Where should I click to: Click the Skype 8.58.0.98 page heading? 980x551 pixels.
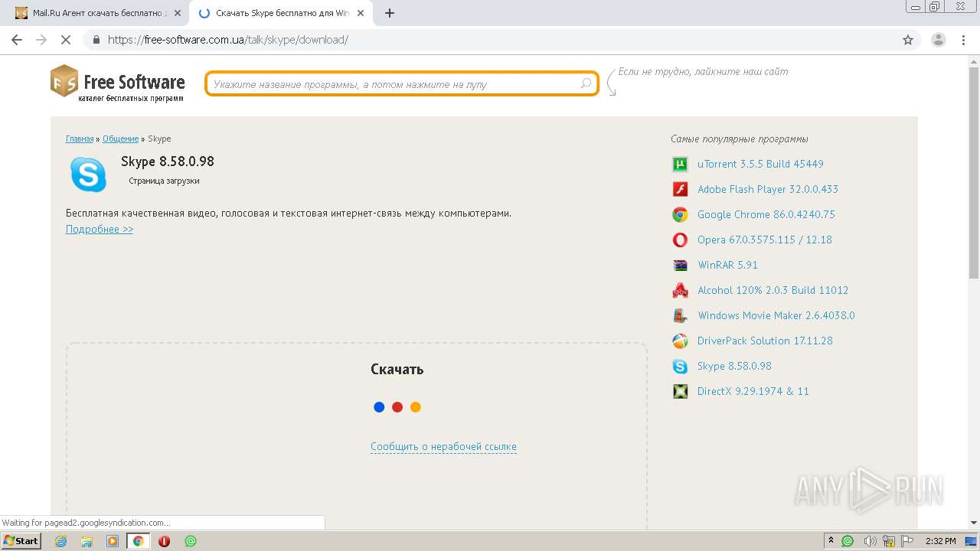[x=168, y=161]
